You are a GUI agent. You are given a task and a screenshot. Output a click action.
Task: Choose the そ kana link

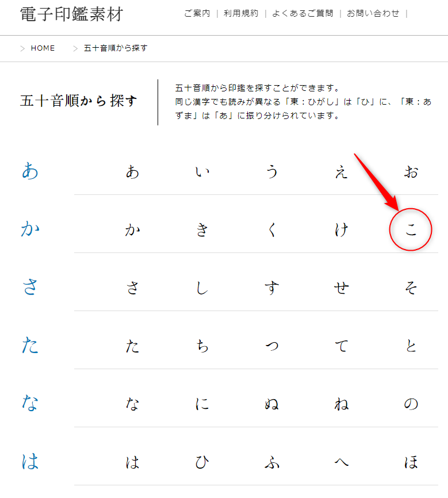pyautogui.click(x=411, y=288)
